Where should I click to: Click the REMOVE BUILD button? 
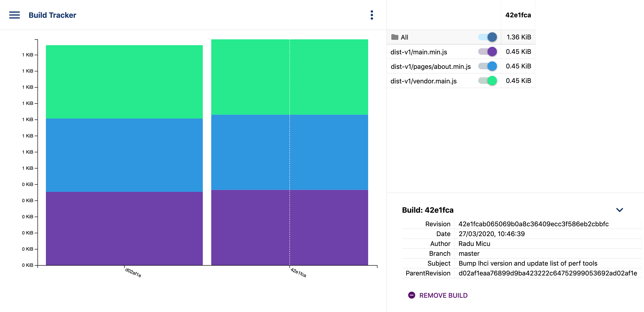click(443, 295)
